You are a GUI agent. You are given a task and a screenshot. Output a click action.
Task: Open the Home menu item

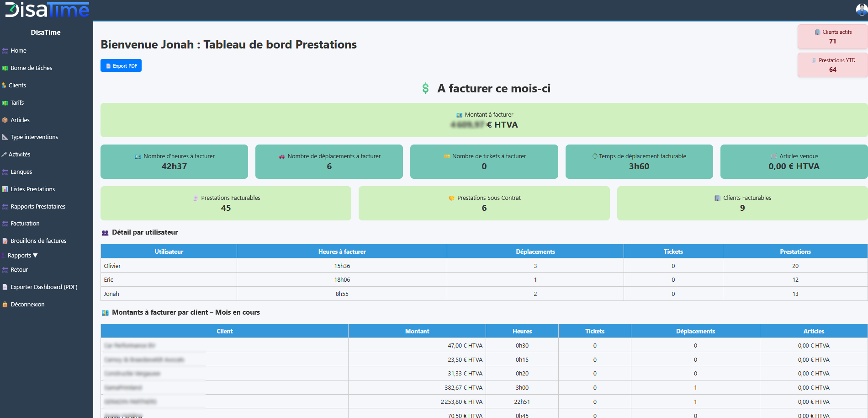(18, 51)
